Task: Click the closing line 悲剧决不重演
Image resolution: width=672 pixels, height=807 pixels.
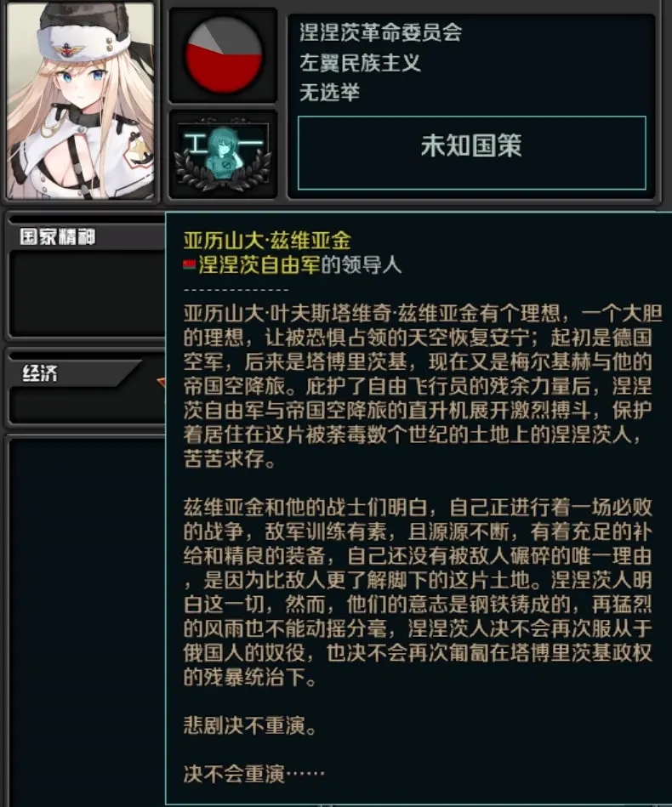Action: coord(250,725)
